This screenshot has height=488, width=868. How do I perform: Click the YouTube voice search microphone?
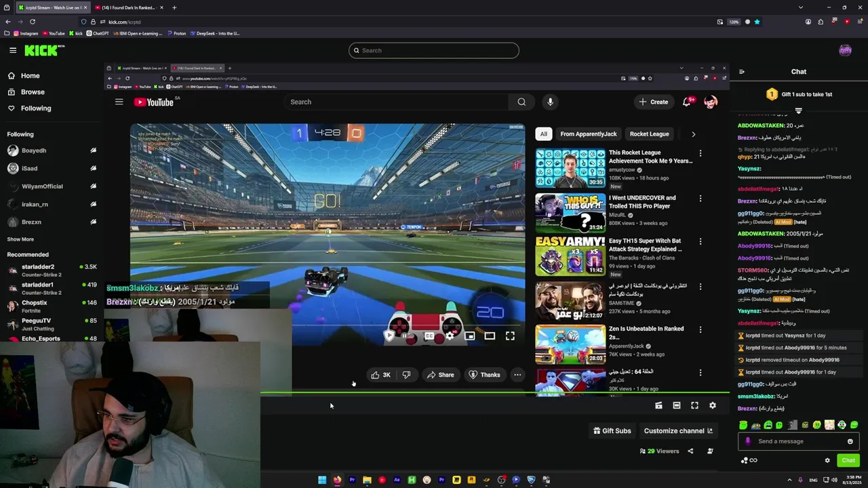click(x=550, y=102)
